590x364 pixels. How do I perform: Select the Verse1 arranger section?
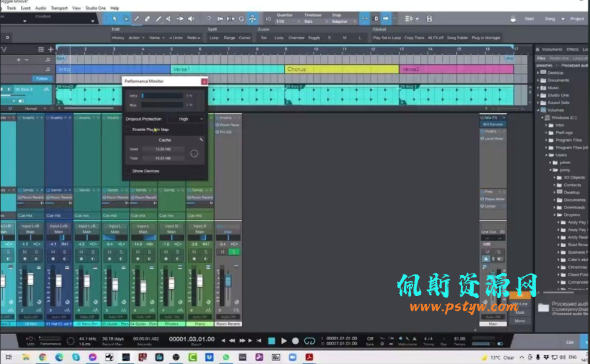pos(228,69)
